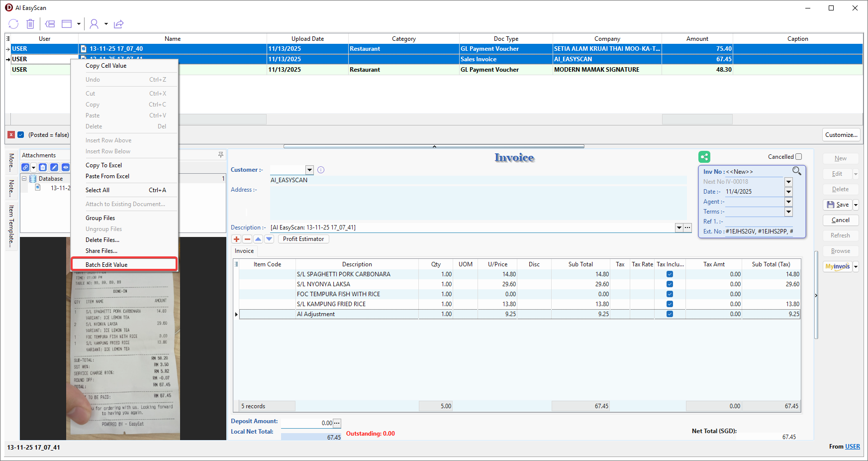Click the share export arrow toolbar icon
This screenshot has width=868, height=461.
point(118,24)
